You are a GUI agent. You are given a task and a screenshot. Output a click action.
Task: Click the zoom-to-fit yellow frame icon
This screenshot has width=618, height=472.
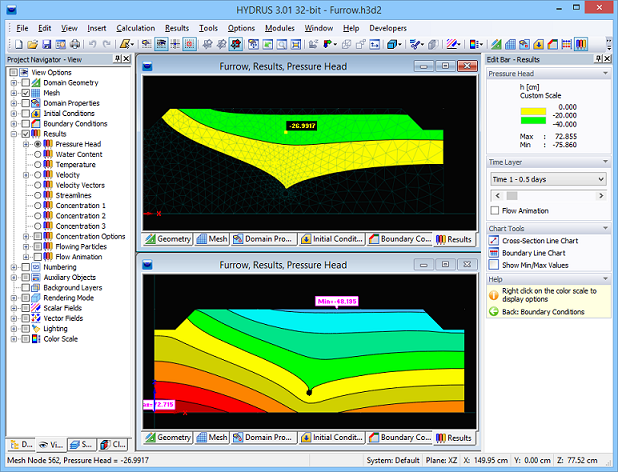[x=296, y=44]
